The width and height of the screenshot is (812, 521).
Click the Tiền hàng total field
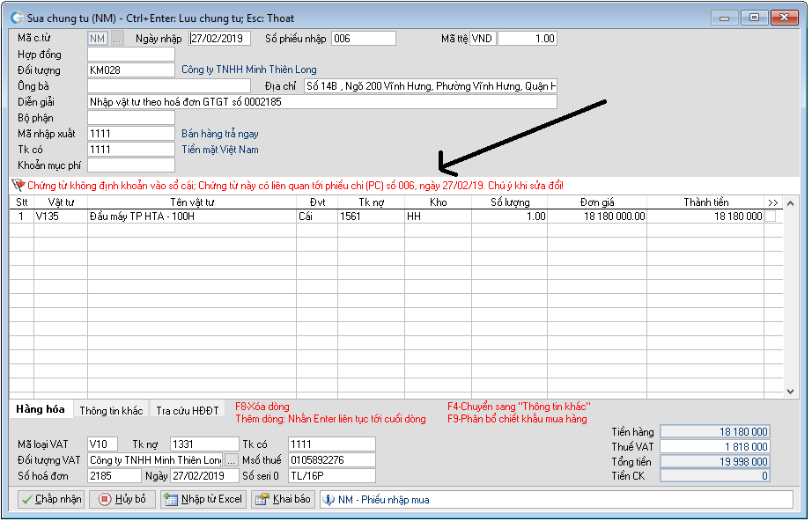(715, 432)
